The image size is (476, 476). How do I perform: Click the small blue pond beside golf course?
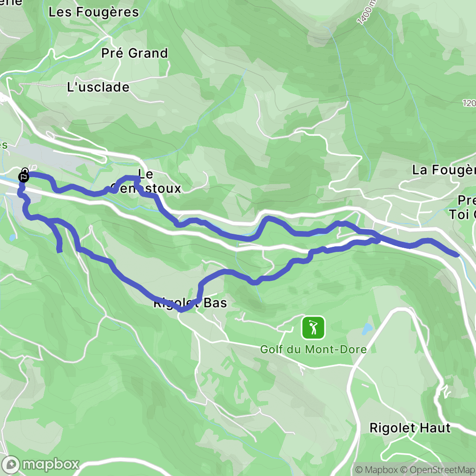pyautogui.click(x=367, y=329)
